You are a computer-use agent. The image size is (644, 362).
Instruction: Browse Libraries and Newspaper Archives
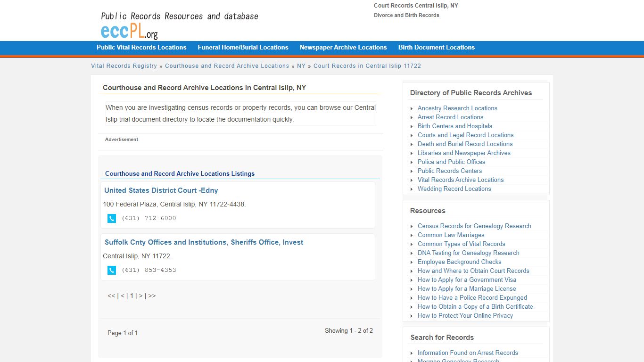[464, 153]
